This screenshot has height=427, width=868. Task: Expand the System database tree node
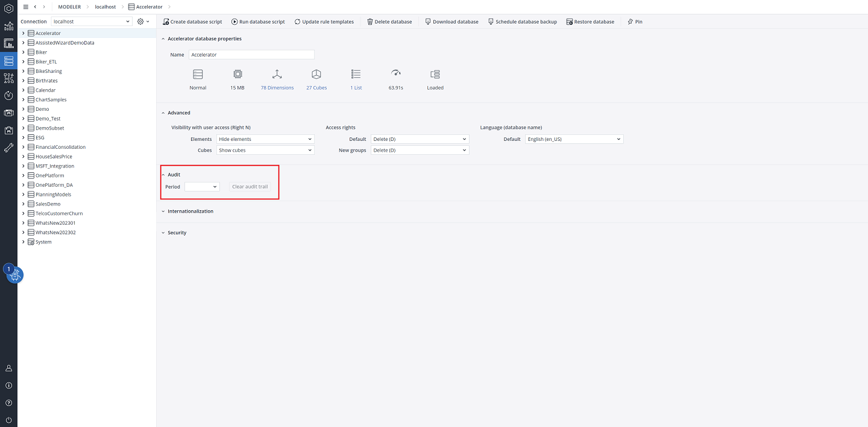pos(24,242)
